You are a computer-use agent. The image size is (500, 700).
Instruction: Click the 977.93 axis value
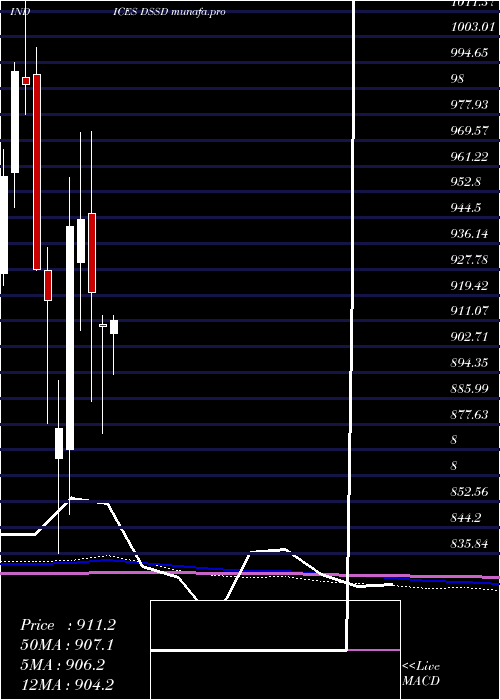pos(469,105)
